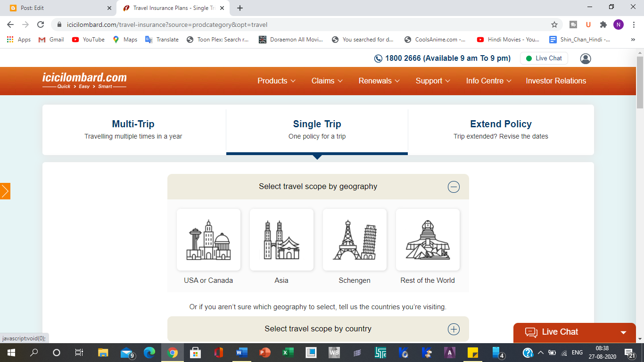Collapse the travel scope by geography section
644x362 pixels.
[454, 187]
